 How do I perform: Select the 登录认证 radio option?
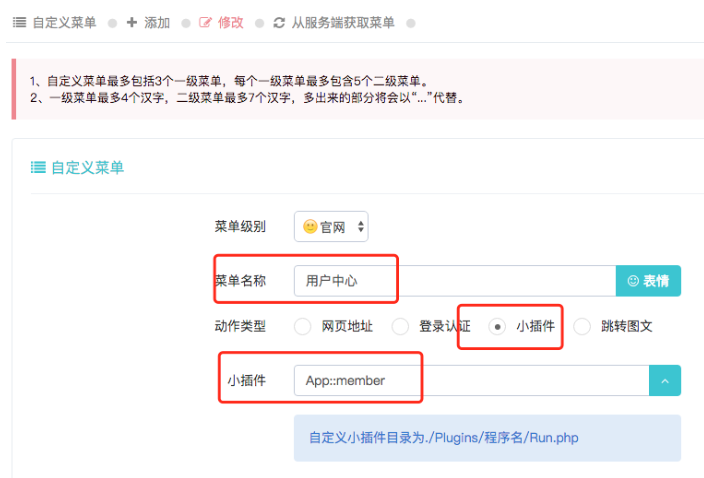(x=400, y=326)
